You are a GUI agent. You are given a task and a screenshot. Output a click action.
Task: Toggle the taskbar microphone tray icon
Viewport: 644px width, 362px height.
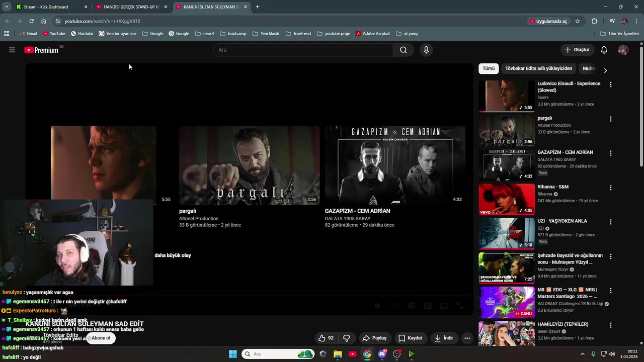pos(593,354)
